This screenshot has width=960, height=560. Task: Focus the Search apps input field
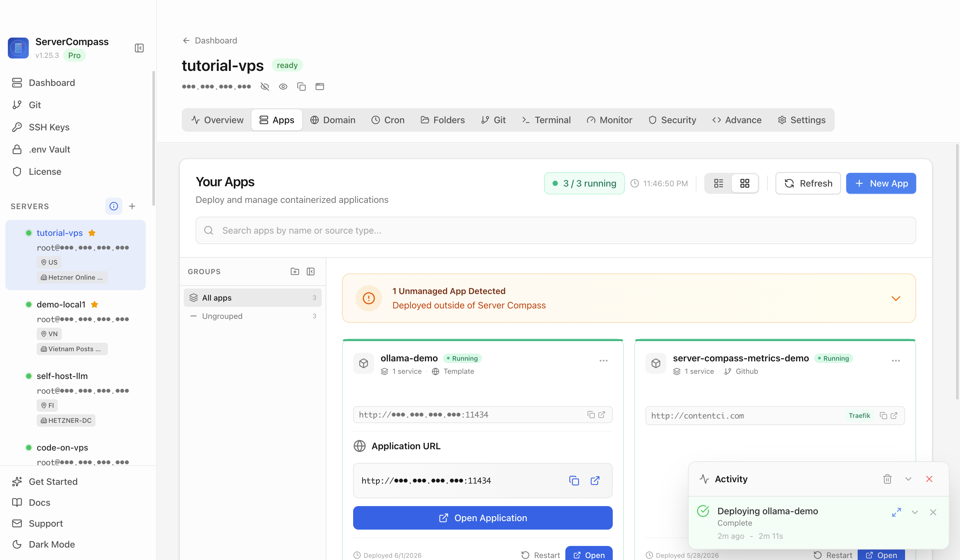556,230
